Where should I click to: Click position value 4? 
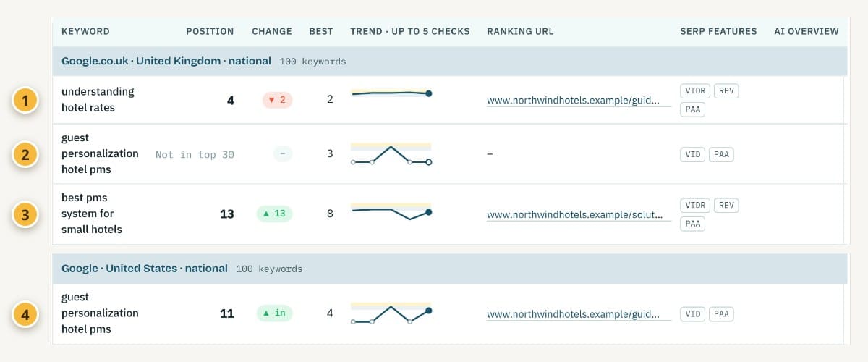coord(231,101)
